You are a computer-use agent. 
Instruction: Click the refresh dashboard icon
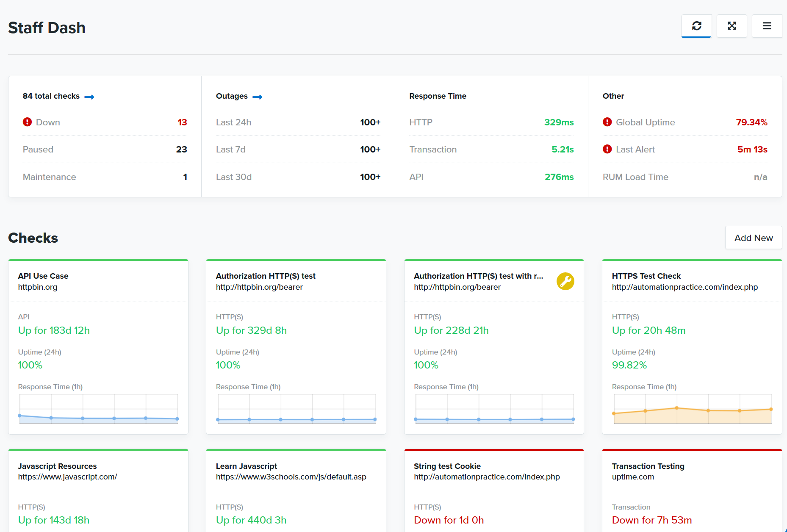pos(696,26)
